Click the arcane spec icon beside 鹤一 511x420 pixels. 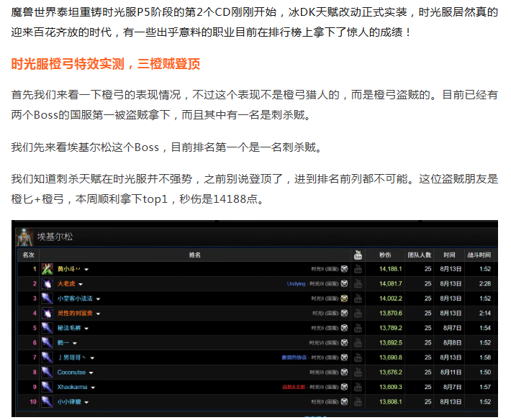coord(48,342)
